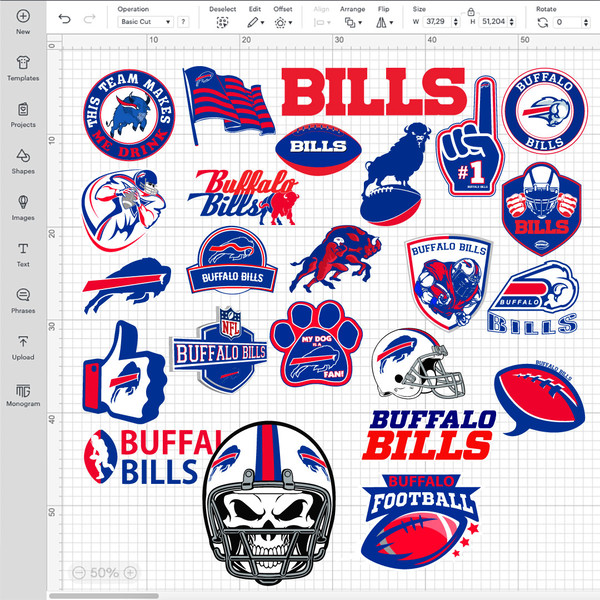Expand the Offset dropdown

(283, 21)
